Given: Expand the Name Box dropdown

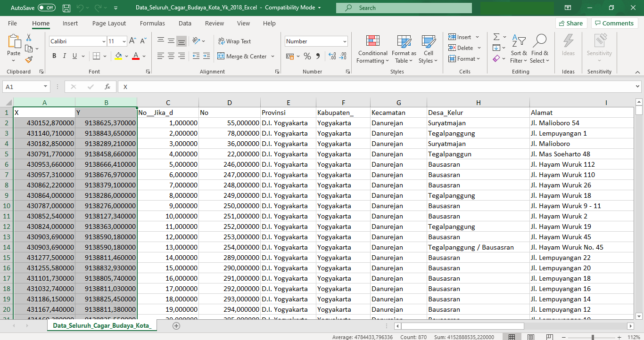Looking at the screenshot, I should pyautogui.click(x=45, y=87).
